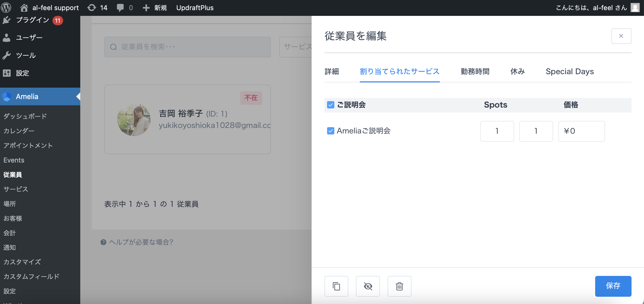Open the Special Days tab
This screenshot has height=304, width=644.
point(569,71)
